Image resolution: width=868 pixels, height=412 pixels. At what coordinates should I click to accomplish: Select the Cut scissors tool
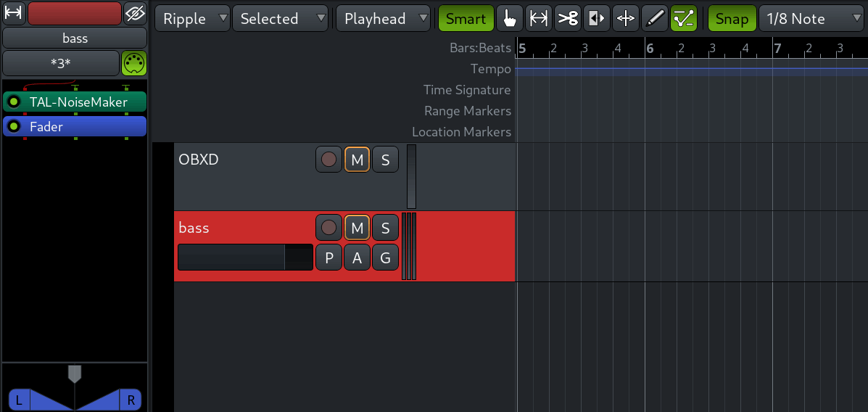(x=568, y=19)
